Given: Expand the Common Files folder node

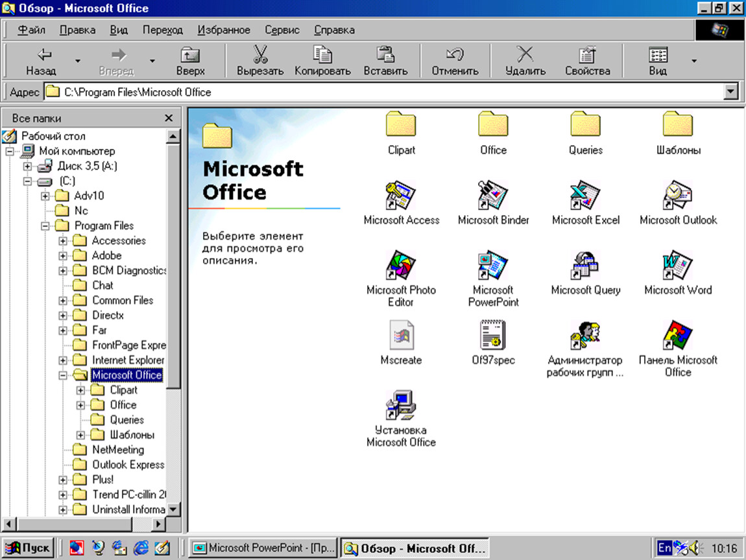Looking at the screenshot, I should (63, 301).
